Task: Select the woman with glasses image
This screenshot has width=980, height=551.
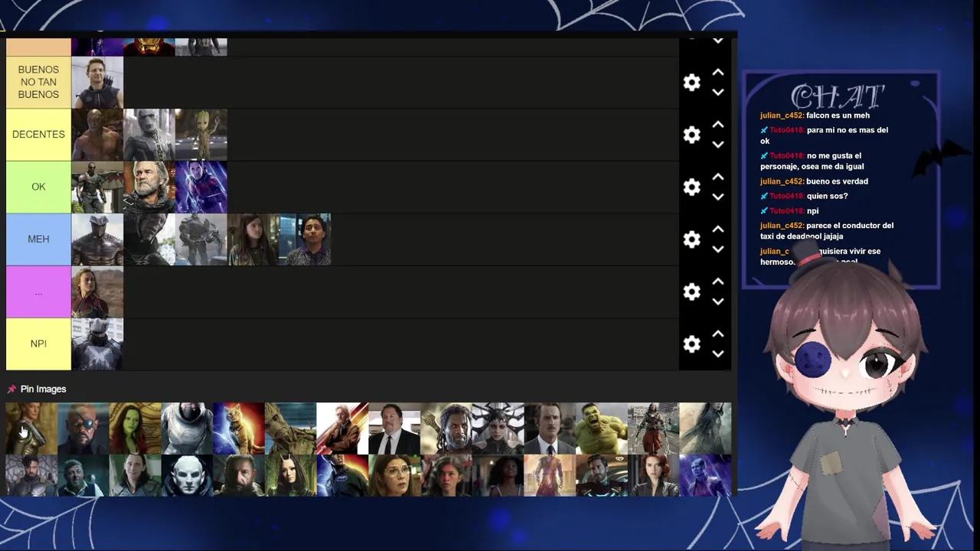Action: tap(394, 475)
